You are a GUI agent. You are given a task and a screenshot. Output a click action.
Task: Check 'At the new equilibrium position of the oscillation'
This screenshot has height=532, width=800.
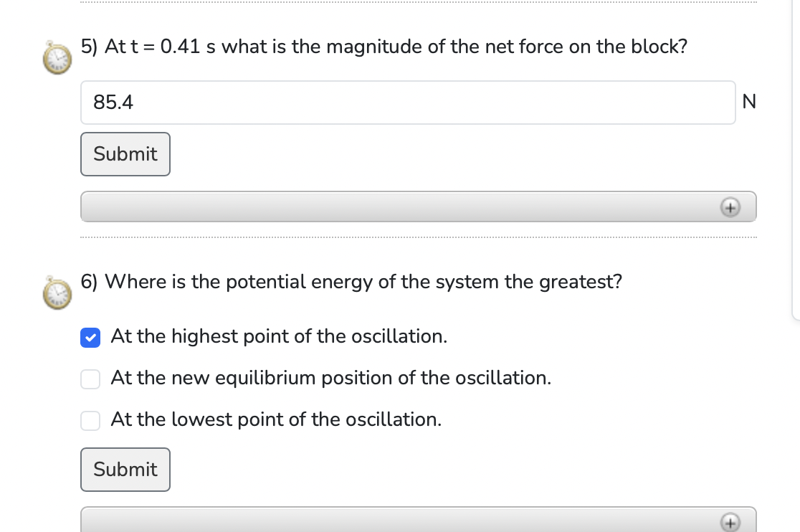tap(90, 379)
